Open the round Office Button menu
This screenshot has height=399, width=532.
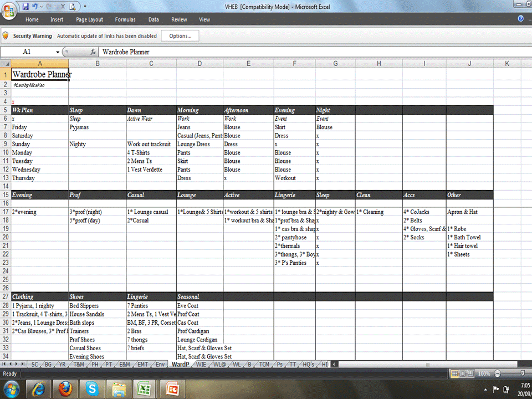(x=9, y=11)
